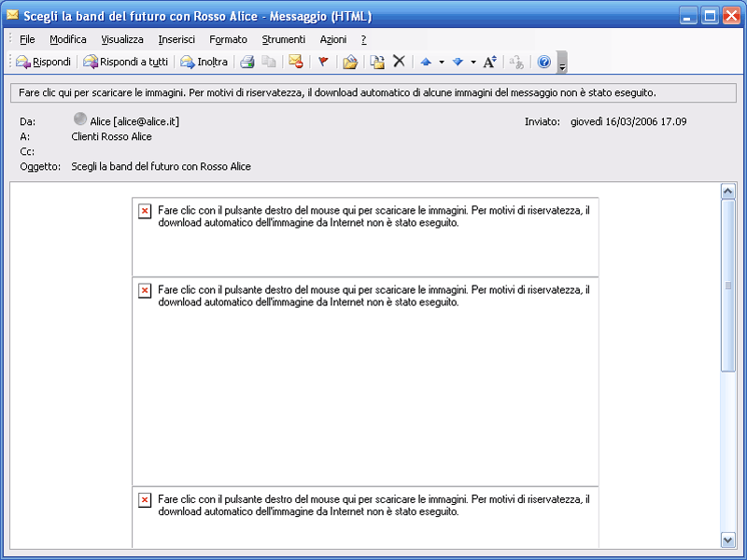
Task: Click the create rule icon
Action: 378,62
